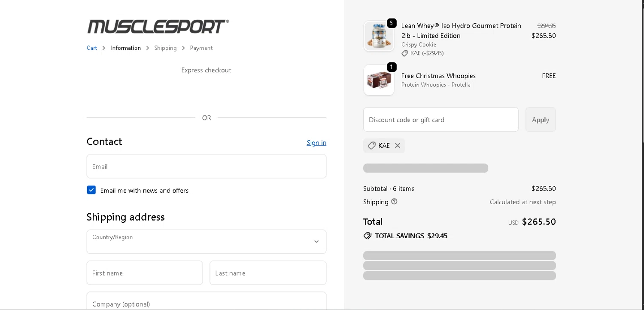
Task: Click the quantity badge 1 on Whoopies
Action: (x=392, y=67)
